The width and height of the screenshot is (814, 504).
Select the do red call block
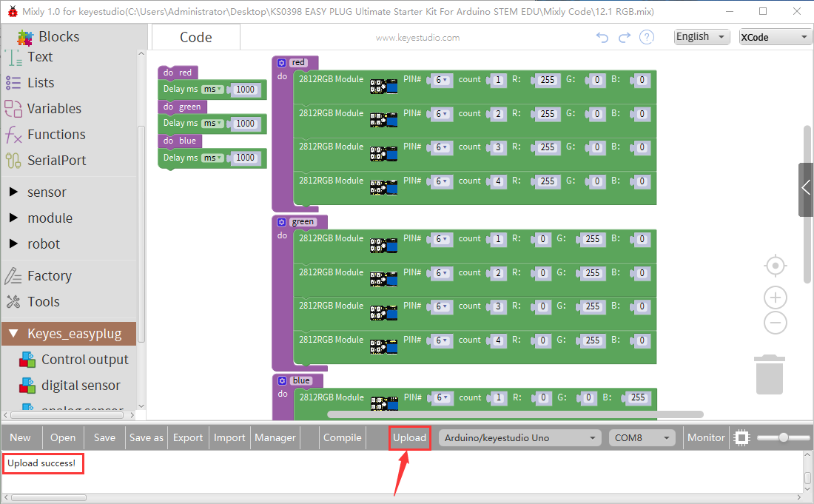pos(178,73)
